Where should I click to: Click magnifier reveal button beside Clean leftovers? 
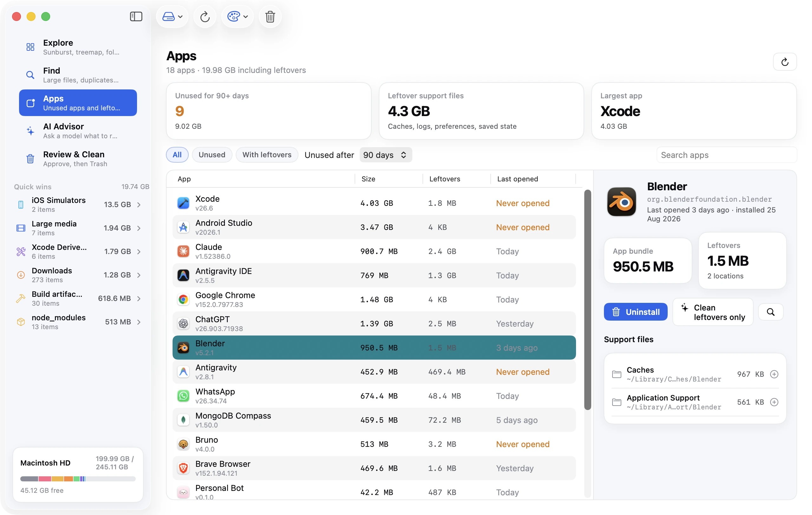770,312
